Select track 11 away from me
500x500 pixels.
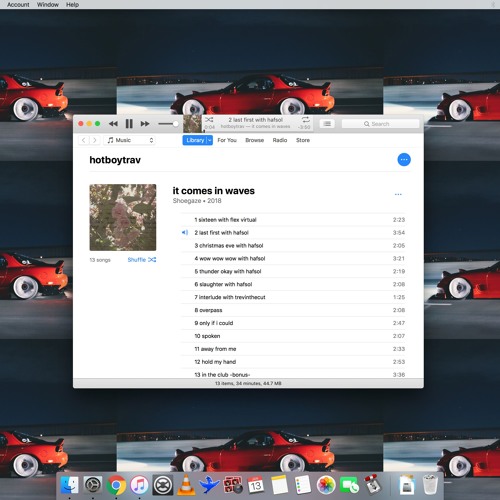click(293, 349)
